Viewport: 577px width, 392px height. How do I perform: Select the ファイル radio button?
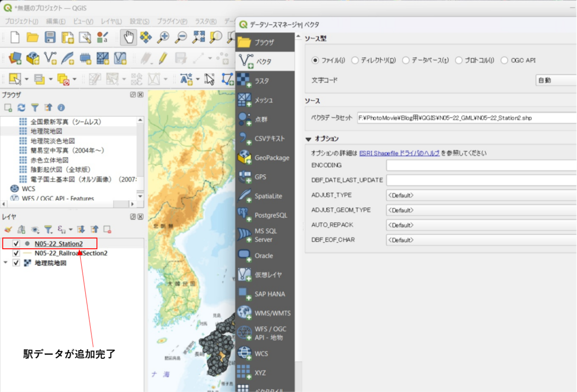[x=315, y=61]
